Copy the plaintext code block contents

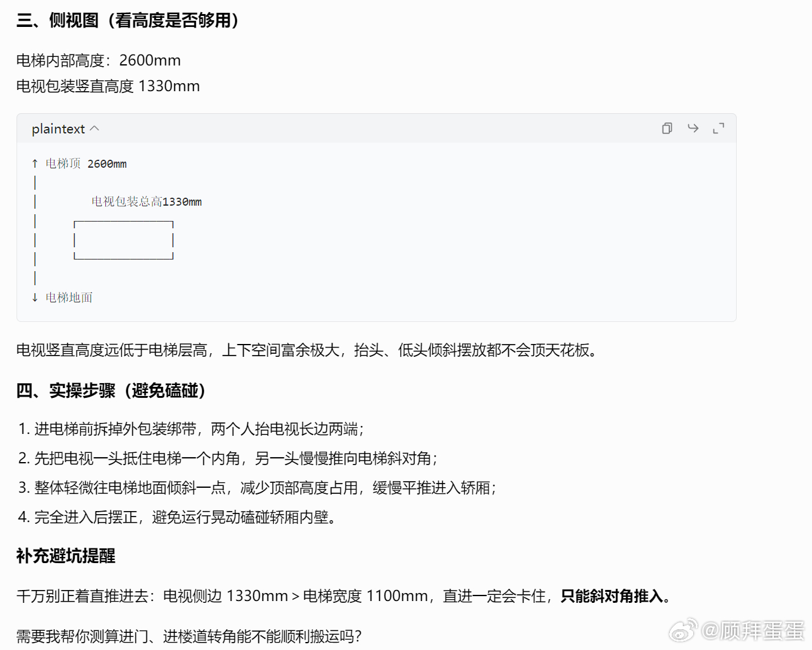coord(667,128)
